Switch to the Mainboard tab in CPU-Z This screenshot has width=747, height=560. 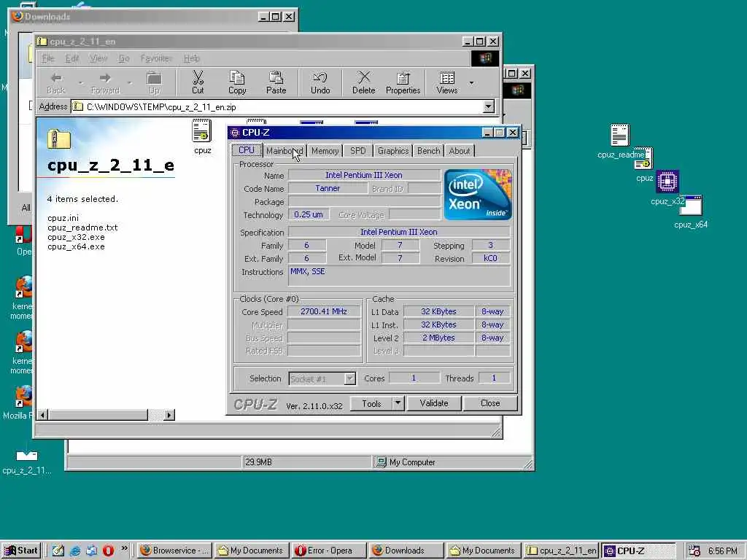(285, 151)
